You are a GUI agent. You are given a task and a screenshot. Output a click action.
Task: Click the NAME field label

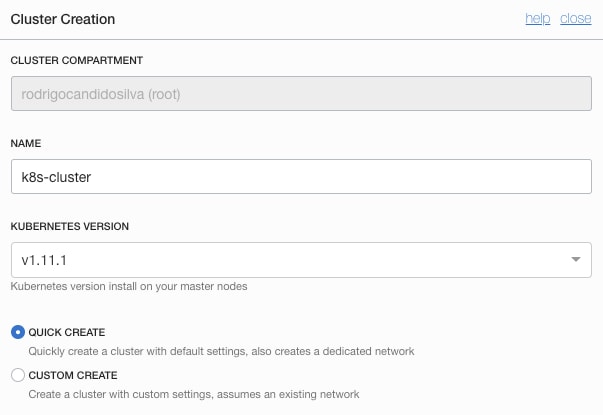tap(25, 144)
